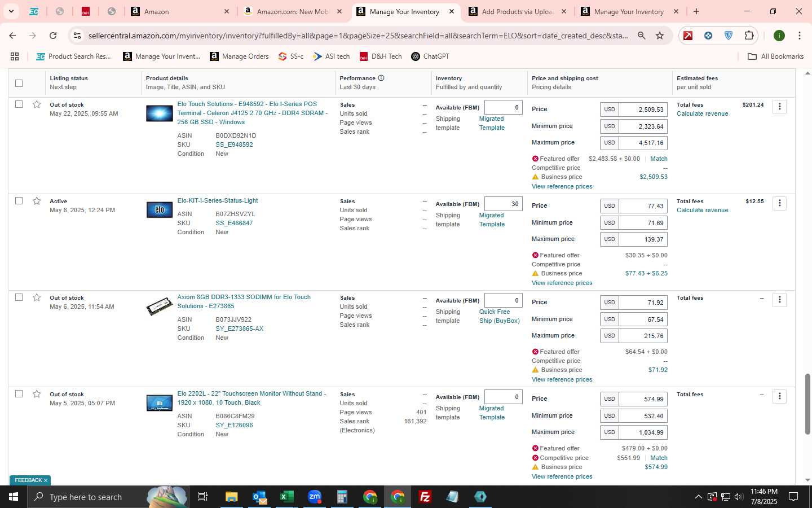Image resolution: width=812 pixels, height=508 pixels.
Task: Open Manage Orders bookmark
Action: (240, 56)
